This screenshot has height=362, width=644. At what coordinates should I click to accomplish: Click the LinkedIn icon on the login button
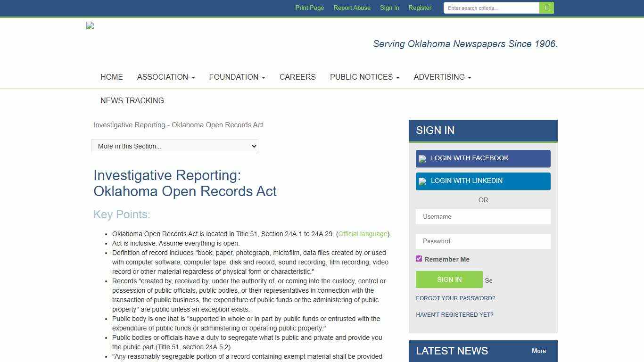(422, 181)
